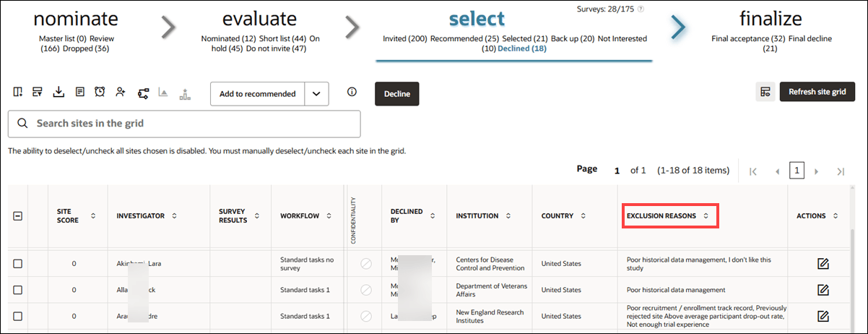Check the Centers for Disease Control row checkbox
The image size is (868, 334).
click(x=18, y=264)
